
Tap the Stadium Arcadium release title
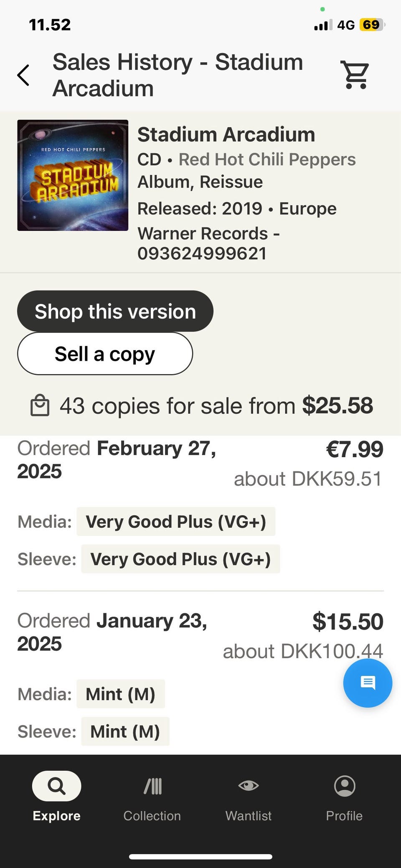pos(226,135)
